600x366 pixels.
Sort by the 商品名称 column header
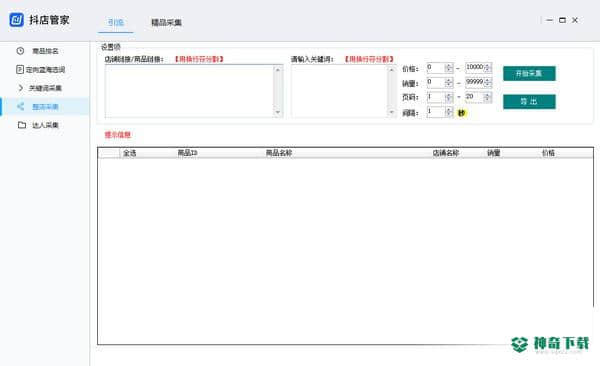(279, 153)
